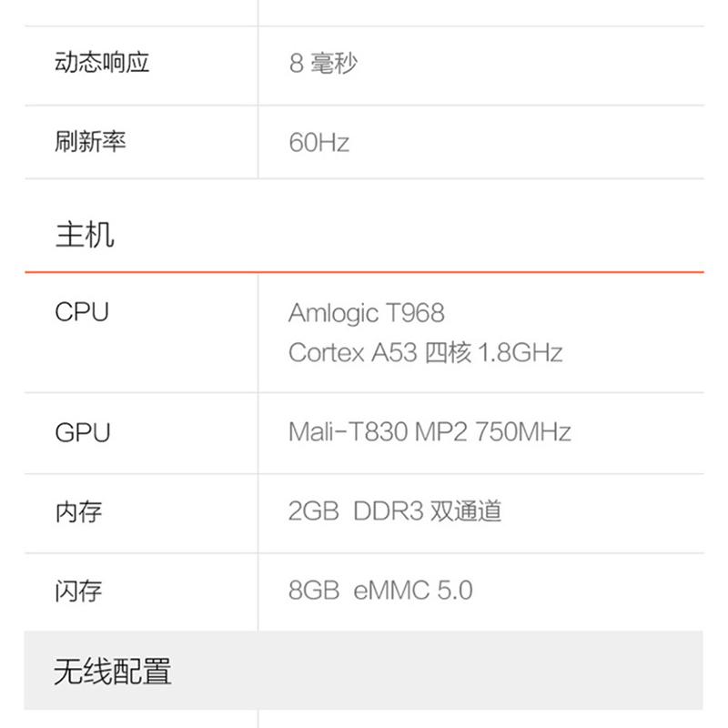Click the 闪存 row label

[78, 591]
